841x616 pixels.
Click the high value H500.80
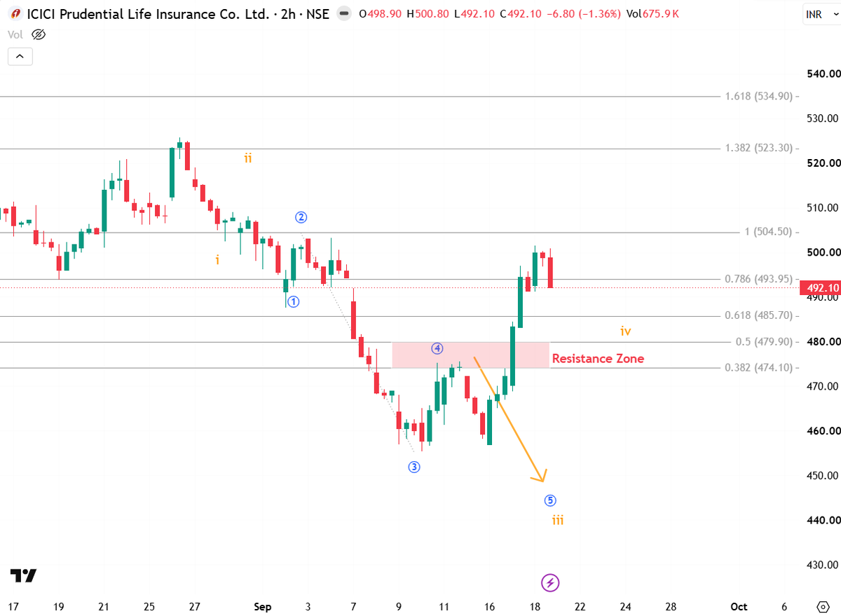pyautogui.click(x=427, y=14)
